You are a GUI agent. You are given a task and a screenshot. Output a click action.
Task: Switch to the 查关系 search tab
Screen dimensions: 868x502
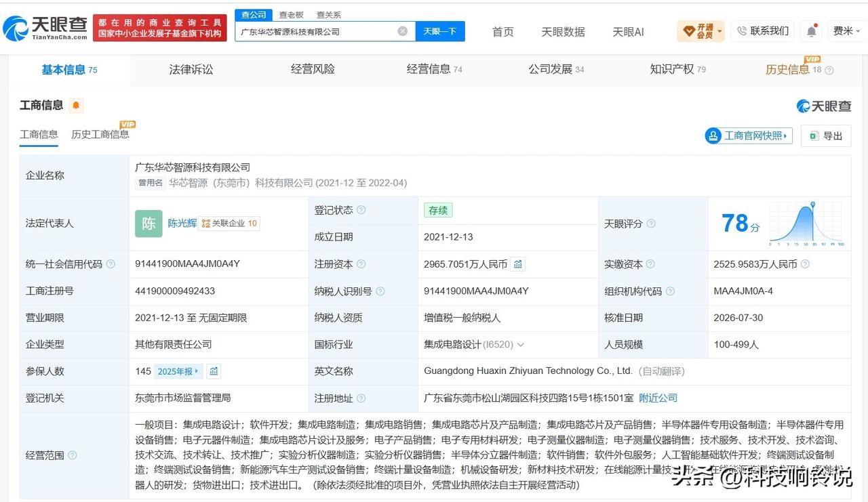point(329,14)
